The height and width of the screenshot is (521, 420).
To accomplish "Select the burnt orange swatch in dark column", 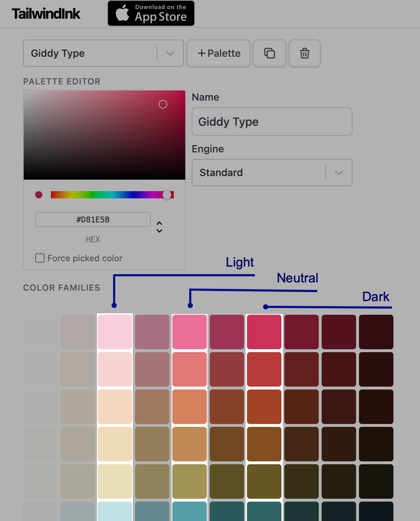I will [x=264, y=407].
